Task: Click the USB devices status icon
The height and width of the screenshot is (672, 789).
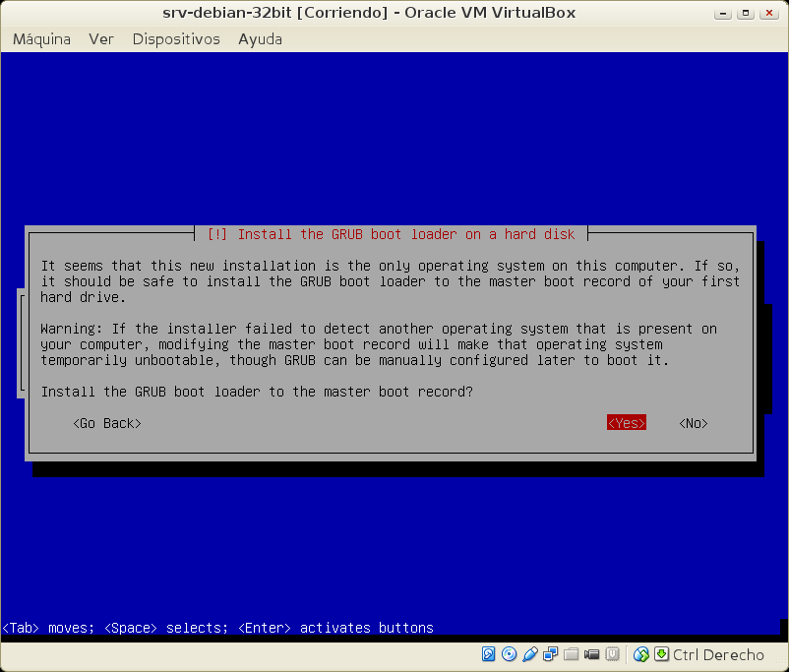Action: [530, 654]
